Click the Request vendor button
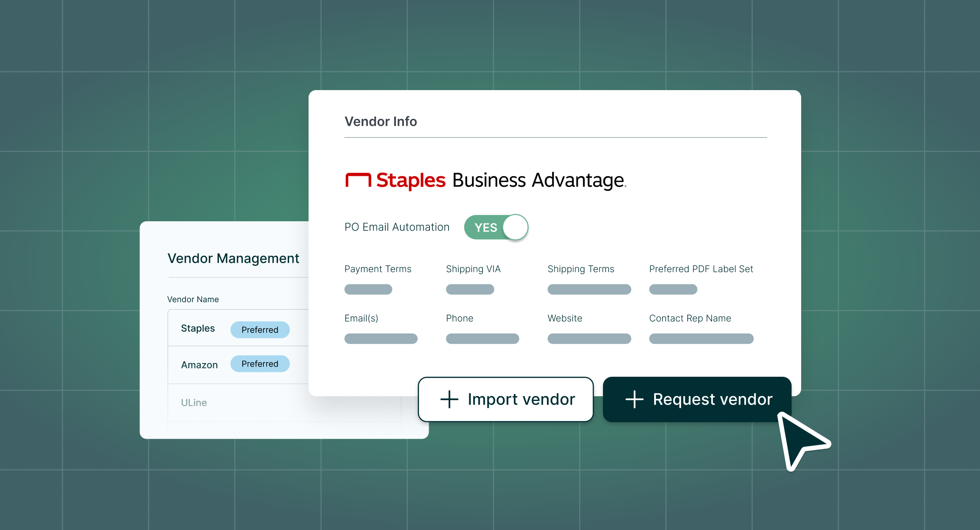This screenshot has height=530, width=980. 697,399
